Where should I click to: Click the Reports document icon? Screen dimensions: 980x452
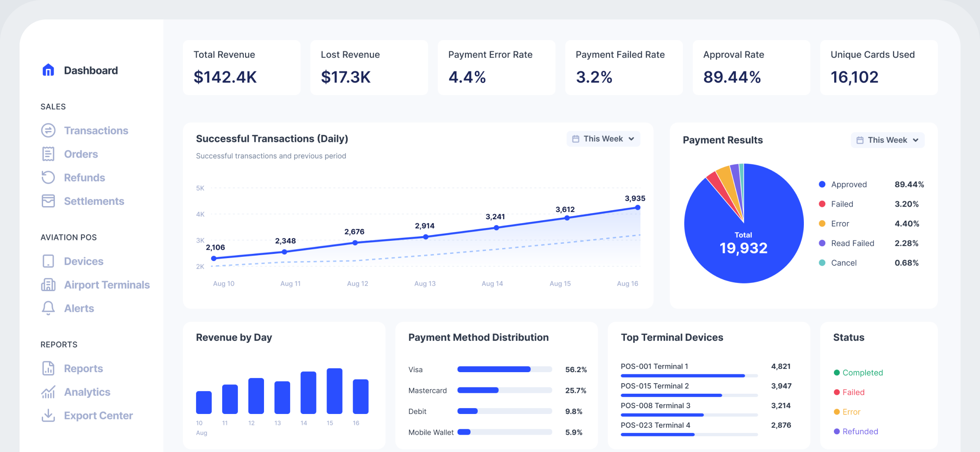(48, 368)
